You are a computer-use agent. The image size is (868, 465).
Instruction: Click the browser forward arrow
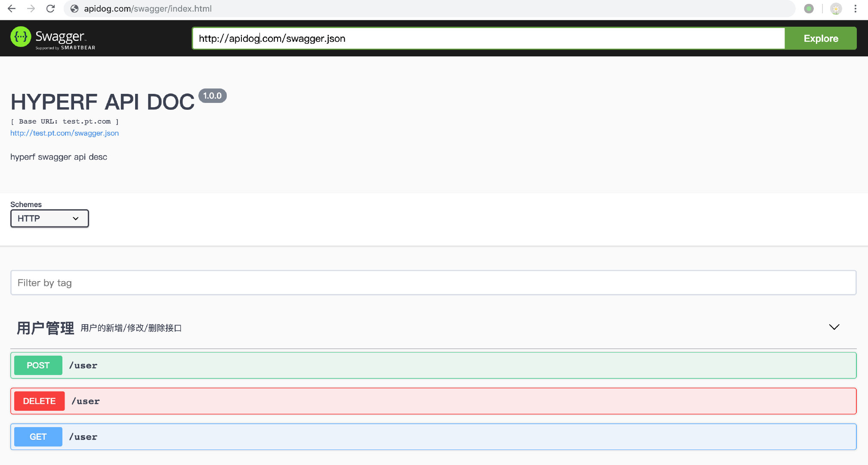(31, 9)
